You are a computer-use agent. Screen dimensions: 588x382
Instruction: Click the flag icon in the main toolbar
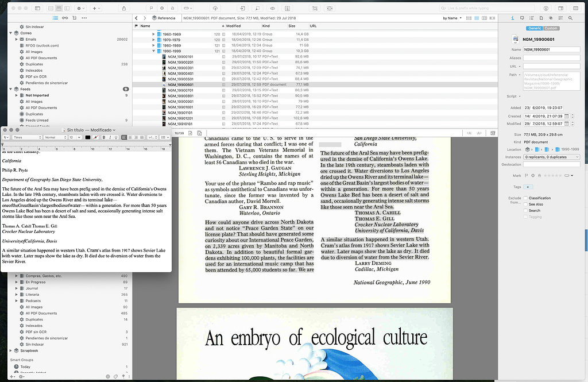click(x=152, y=8)
